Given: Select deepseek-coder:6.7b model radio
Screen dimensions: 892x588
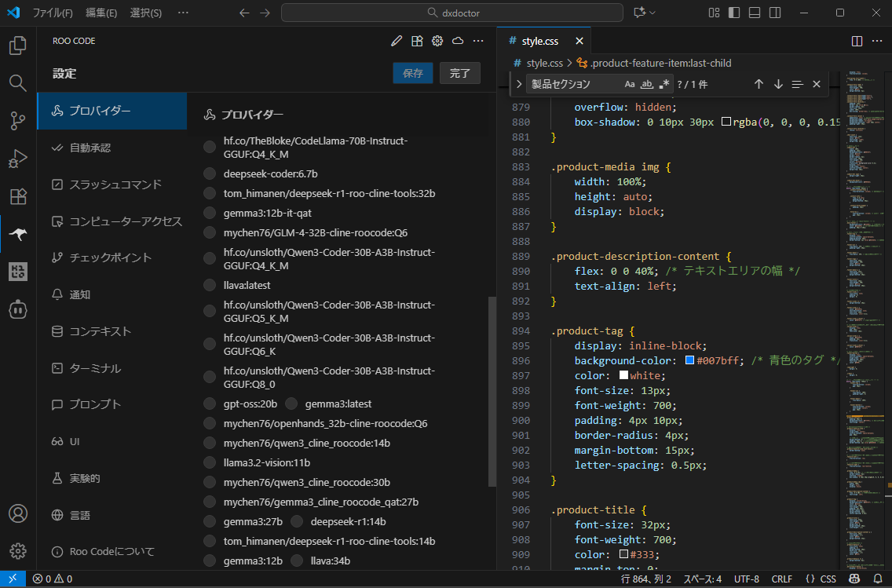Looking at the screenshot, I should point(210,173).
